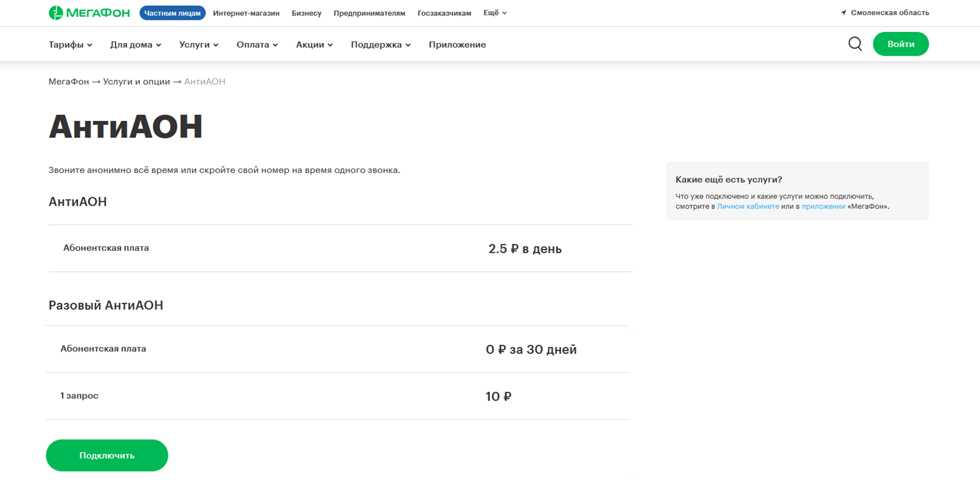This screenshot has height=482, width=980.
Task: Switch to the Бизнесу section
Action: coord(306,13)
